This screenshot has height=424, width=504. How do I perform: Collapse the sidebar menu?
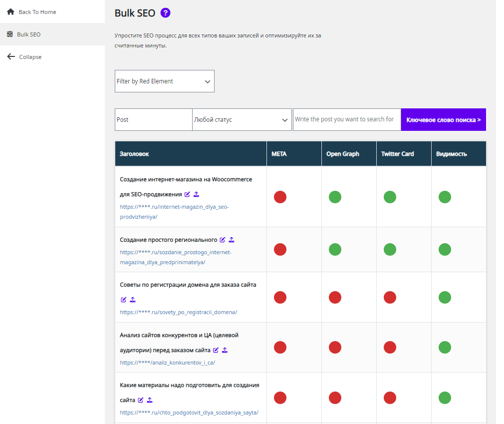click(30, 57)
